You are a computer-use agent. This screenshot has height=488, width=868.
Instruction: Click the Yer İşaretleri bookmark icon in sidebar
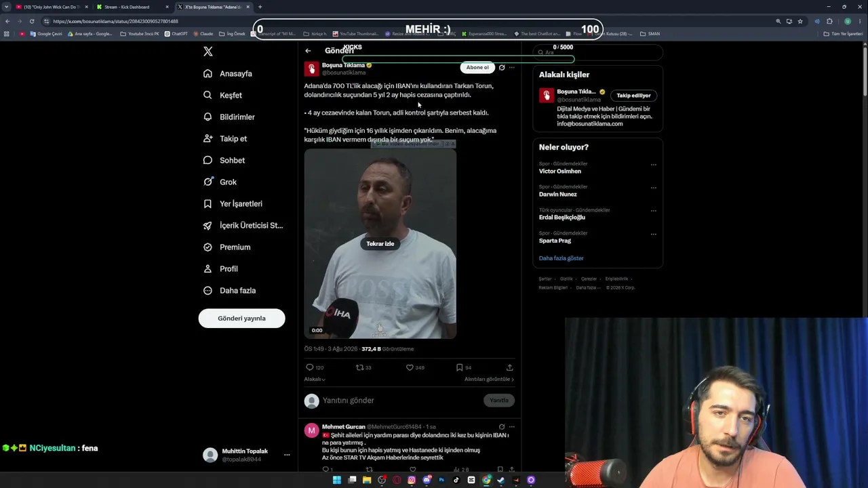tap(208, 204)
